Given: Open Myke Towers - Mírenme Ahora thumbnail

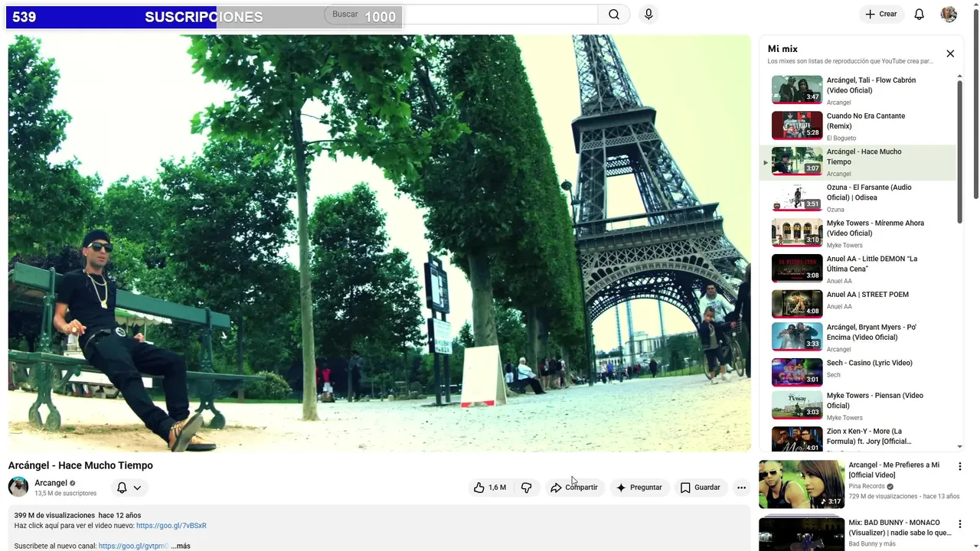Looking at the screenshot, I should (x=797, y=233).
